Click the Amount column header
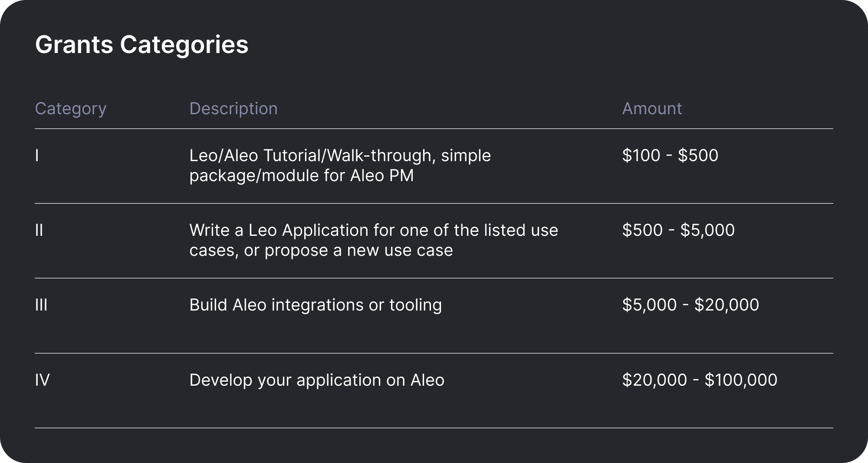 point(652,109)
